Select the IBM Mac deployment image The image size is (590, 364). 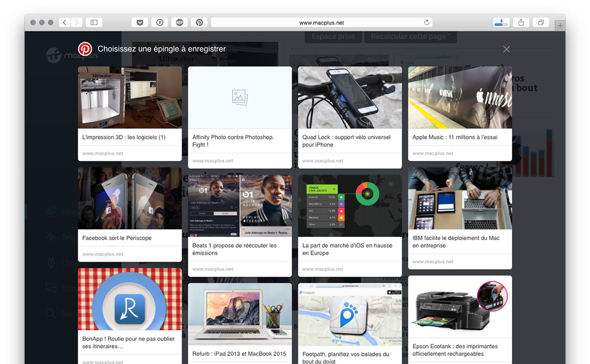(x=460, y=198)
